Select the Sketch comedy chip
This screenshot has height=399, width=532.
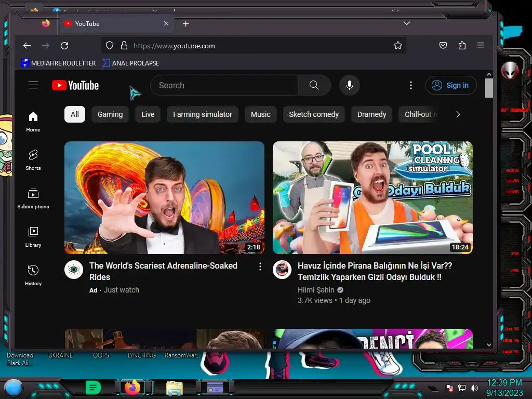[x=314, y=114]
